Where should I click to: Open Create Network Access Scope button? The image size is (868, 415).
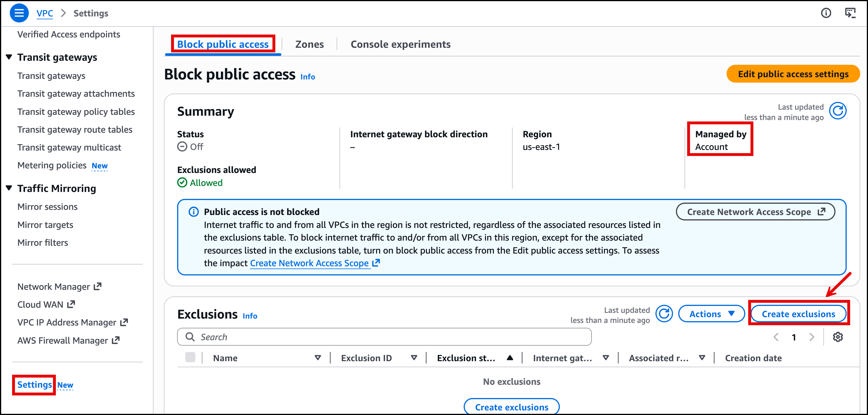(755, 212)
